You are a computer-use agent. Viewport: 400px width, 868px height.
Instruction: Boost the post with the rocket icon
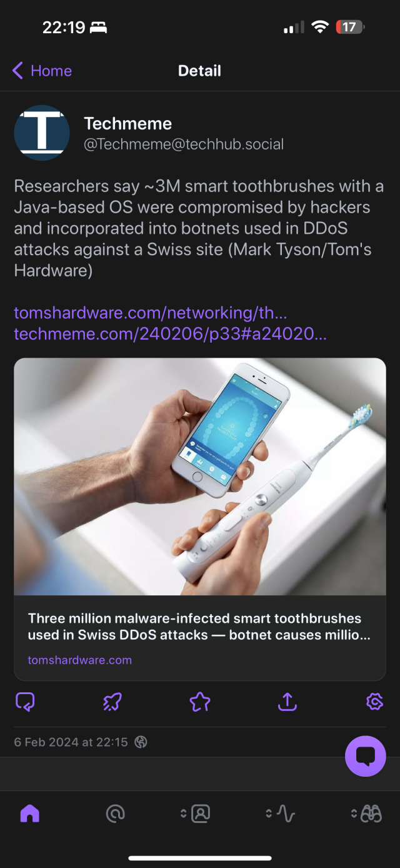coord(112,702)
